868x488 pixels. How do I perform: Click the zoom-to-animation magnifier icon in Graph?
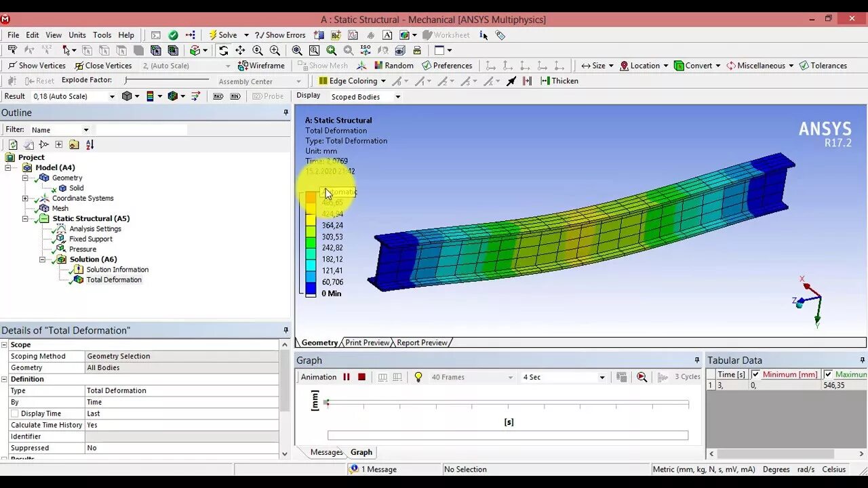point(642,378)
